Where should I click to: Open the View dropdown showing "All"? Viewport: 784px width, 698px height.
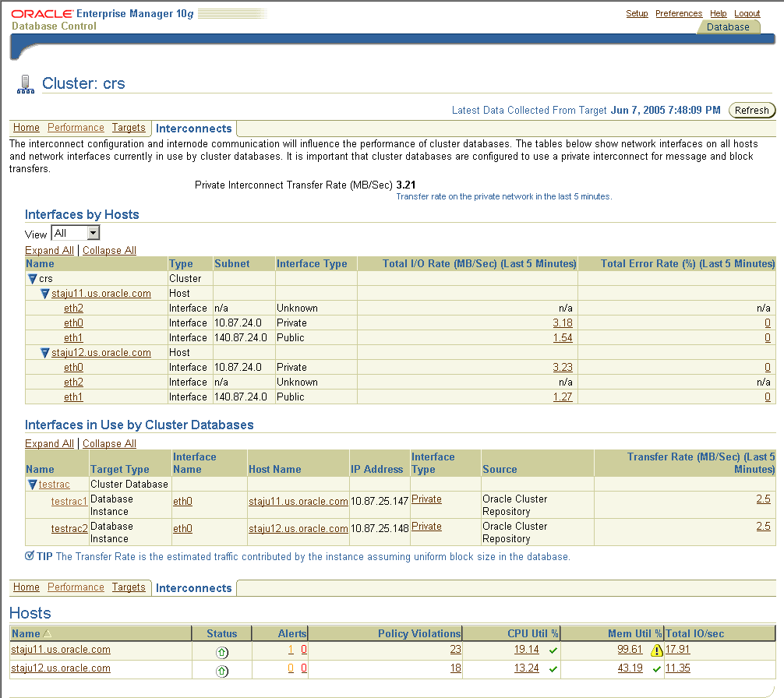click(x=75, y=232)
